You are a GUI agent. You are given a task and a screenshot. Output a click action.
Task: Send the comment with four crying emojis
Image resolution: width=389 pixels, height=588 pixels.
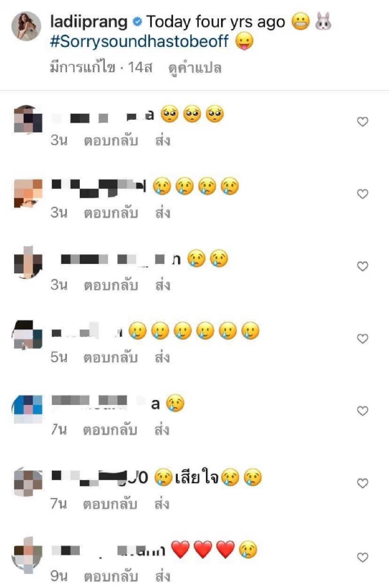pyautogui.click(x=163, y=213)
